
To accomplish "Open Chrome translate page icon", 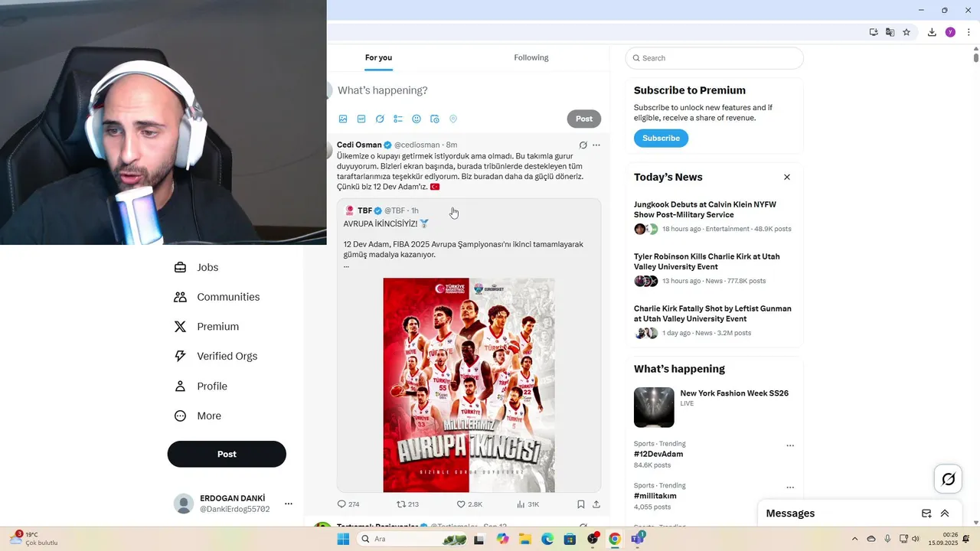I will pyautogui.click(x=890, y=32).
